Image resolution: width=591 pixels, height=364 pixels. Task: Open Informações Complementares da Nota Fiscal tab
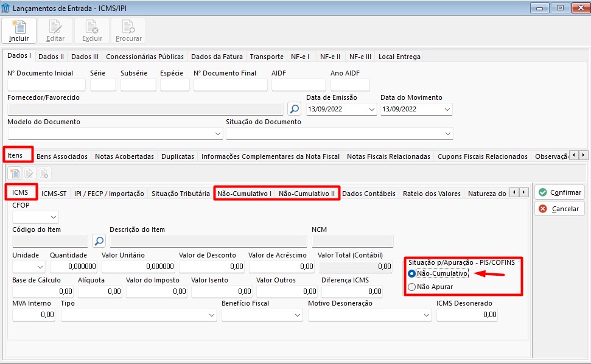(x=270, y=156)
